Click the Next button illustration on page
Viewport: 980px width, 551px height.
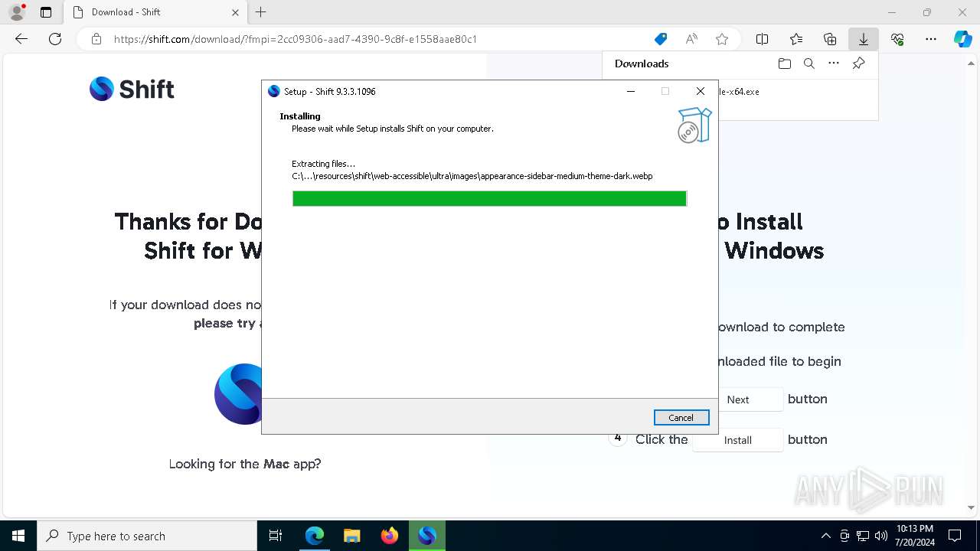pyautogui.click(x=738, y=399)
